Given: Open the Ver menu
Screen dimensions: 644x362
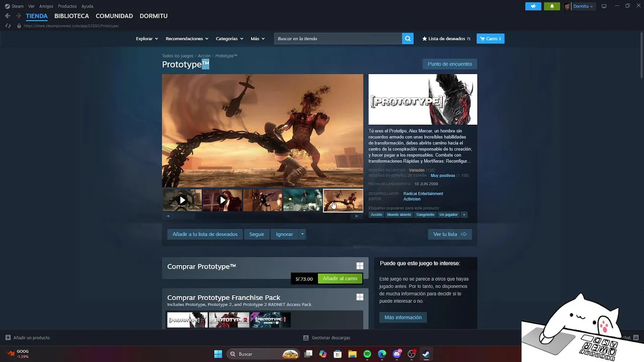Looking at the screenshot, I should pos(31,6).
